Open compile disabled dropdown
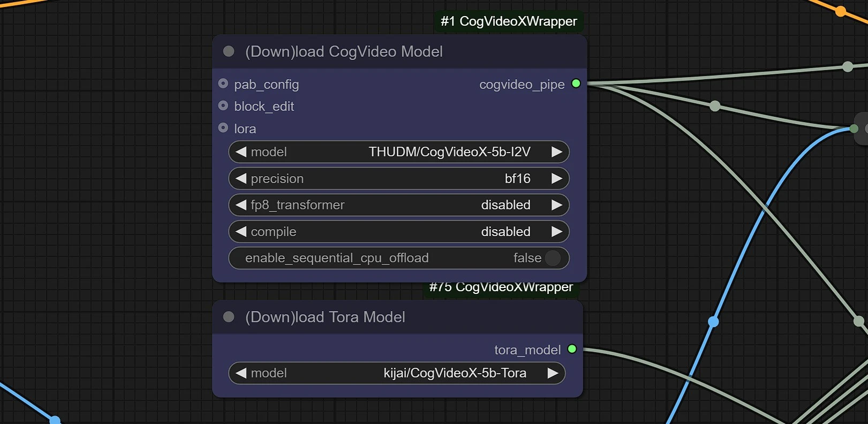 (398, 232)
